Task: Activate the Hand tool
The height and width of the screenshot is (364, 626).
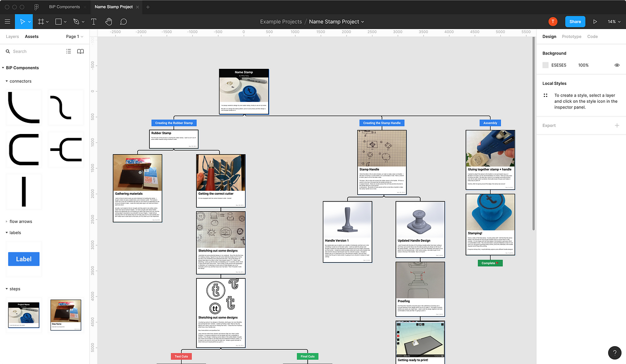Action: tap(109, 21)
